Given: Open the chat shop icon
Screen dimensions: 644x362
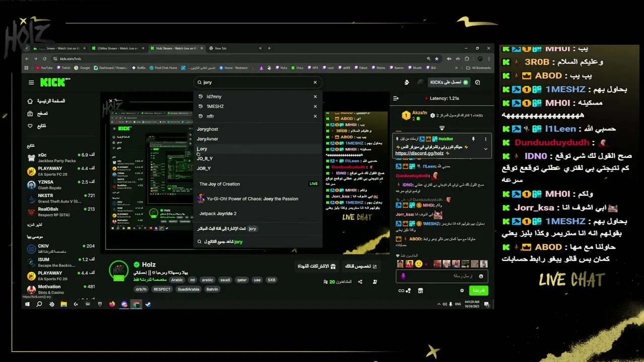Looking at the screenshot, I should [421, 290].
